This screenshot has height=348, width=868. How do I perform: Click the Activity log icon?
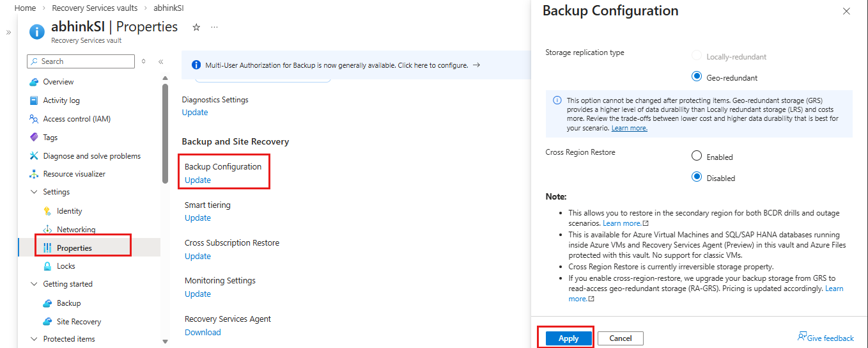click(34, 100)
